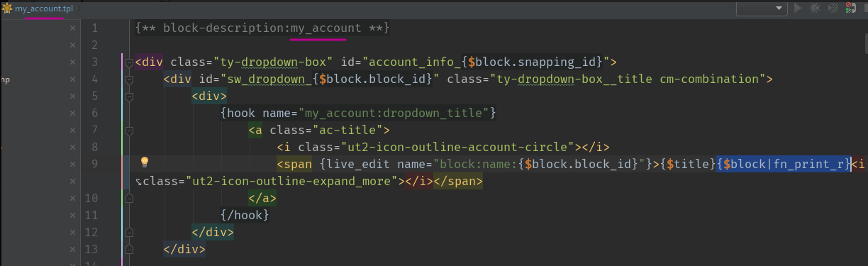This screenshot has height=266, width=868.
Task: Click the X mark beside line 13
Action: click(72, 250)
